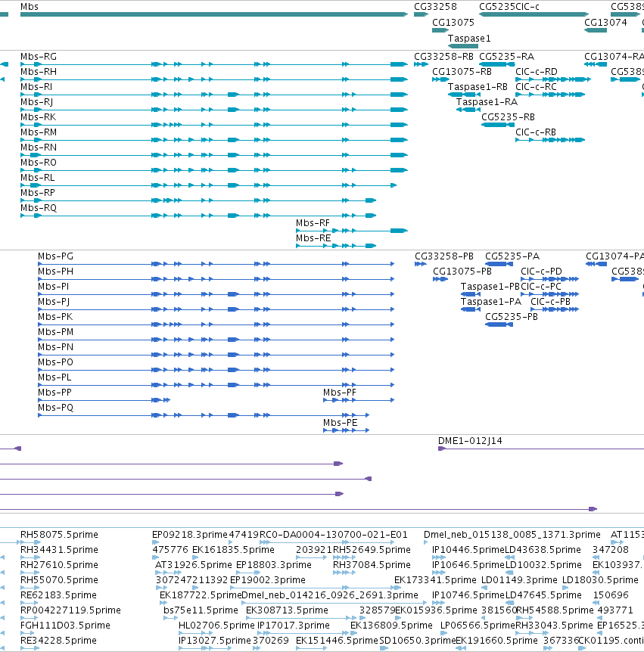Select the Taspase1-RB transcript
This screenshot has height=652, width=644.
tap(478, 87)
